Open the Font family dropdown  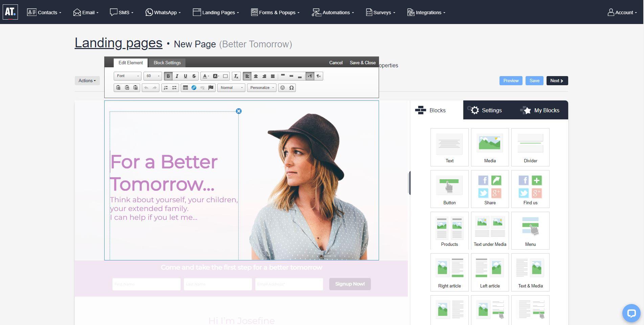[128, 76]
